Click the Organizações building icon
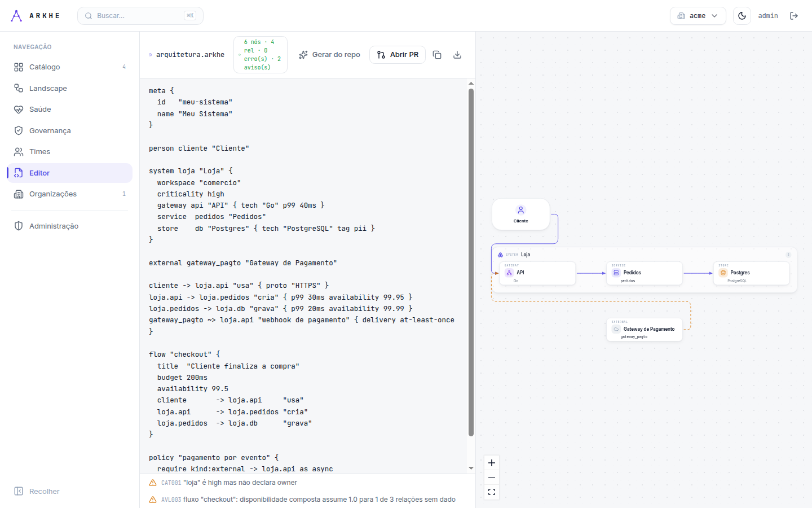 click(x=19, y=194)
